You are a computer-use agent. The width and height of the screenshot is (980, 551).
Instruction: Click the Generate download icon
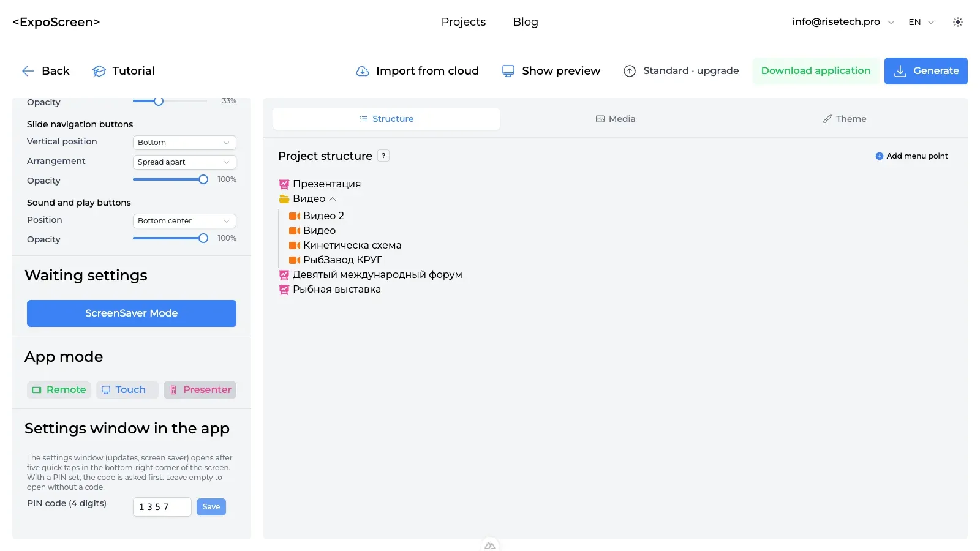(x=900, y=71)
